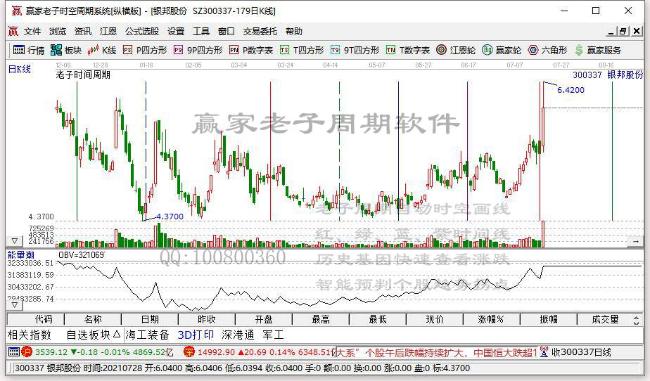Open the 设置 menu
Screen dimensions: 650x381
coord(176,31)
